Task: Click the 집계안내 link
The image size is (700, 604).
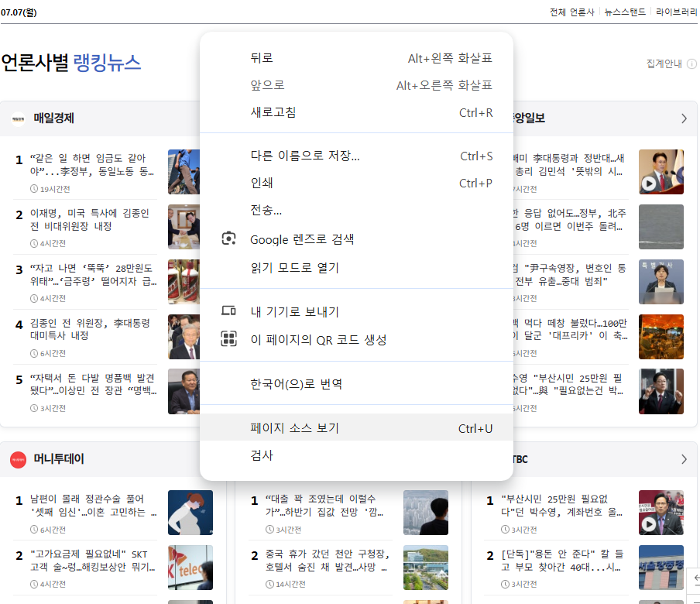Action: click(664, 63)
